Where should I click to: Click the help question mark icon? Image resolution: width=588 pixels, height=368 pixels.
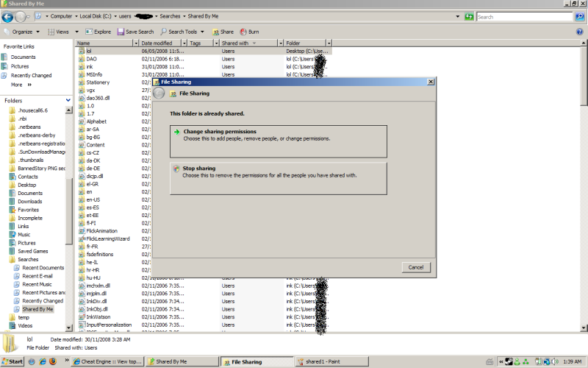[579, 32]
